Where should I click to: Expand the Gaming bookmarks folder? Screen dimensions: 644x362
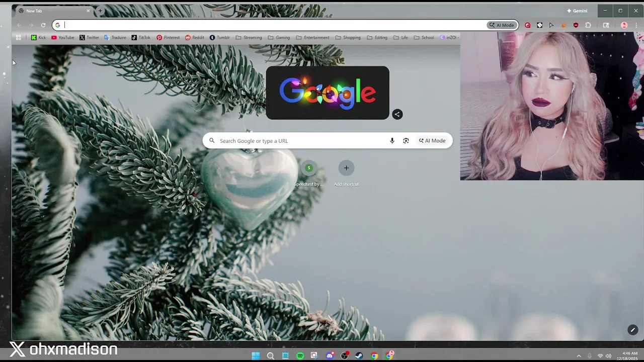tap(279, 38)
